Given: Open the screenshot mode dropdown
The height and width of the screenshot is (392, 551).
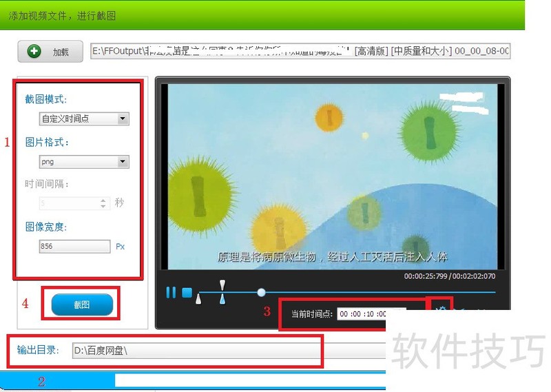Looking at the screenshot, I should 84,118.
